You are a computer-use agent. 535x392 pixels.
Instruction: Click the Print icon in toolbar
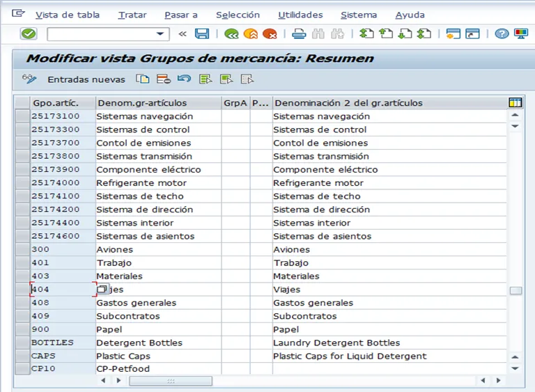(x=299, y=33)
